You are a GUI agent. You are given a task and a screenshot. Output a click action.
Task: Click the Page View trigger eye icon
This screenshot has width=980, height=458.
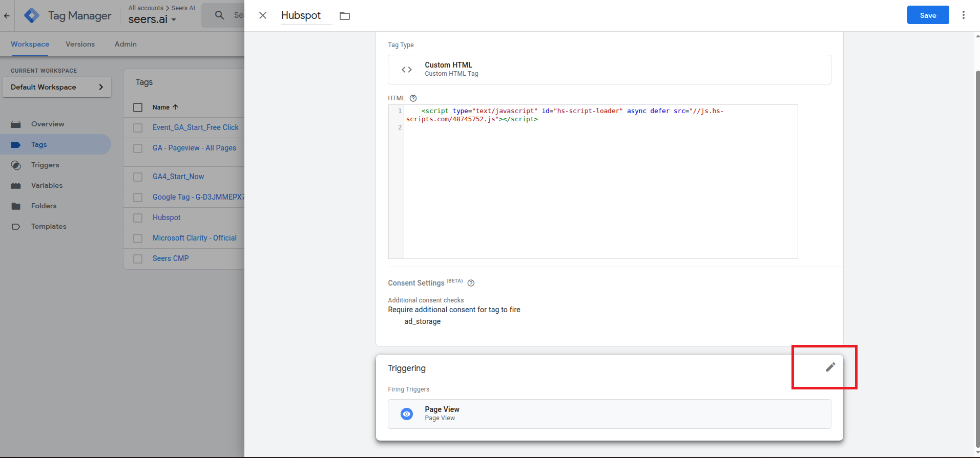pos(407,413)
